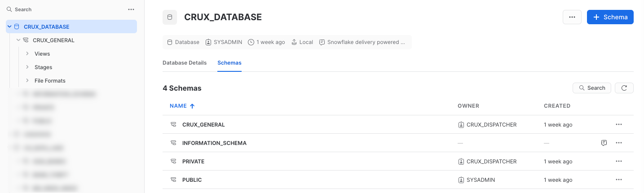Sort by the NAME column header
The image size is (644, 193).
(178, 106)
